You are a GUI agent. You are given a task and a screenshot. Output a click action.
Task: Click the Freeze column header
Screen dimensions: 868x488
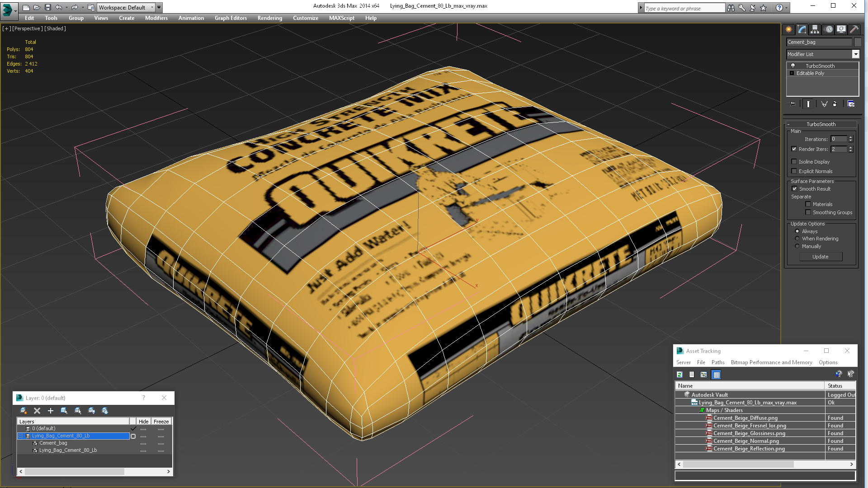(x=161, y=422)
